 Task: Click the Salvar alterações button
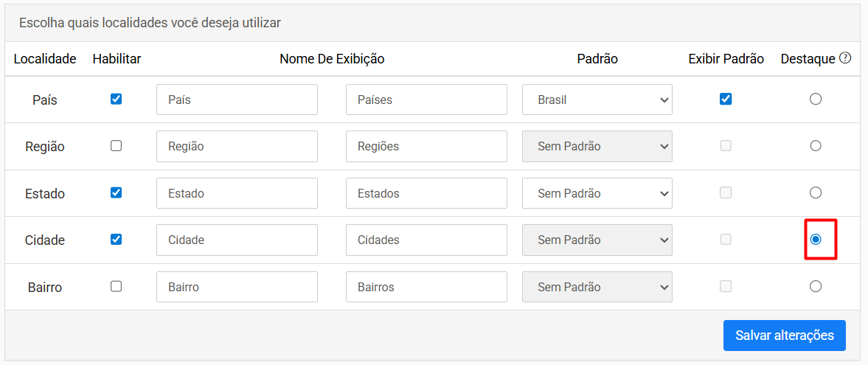click(x=785, y=335)
